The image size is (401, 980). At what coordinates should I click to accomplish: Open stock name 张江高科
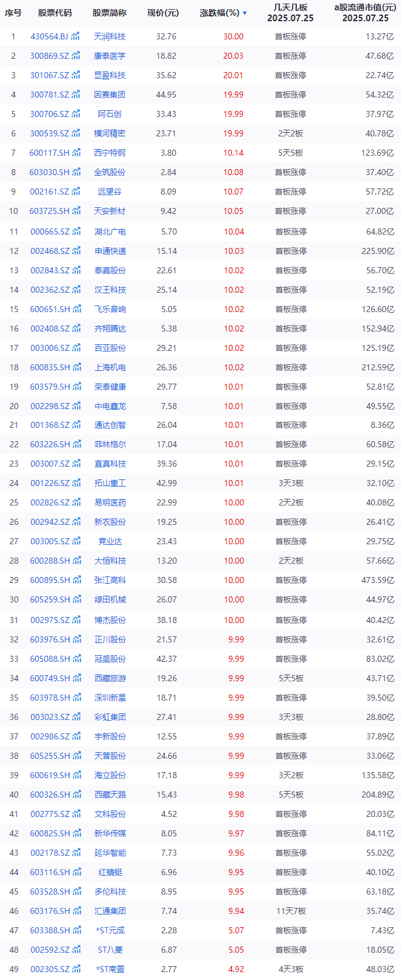pos(110,580)
